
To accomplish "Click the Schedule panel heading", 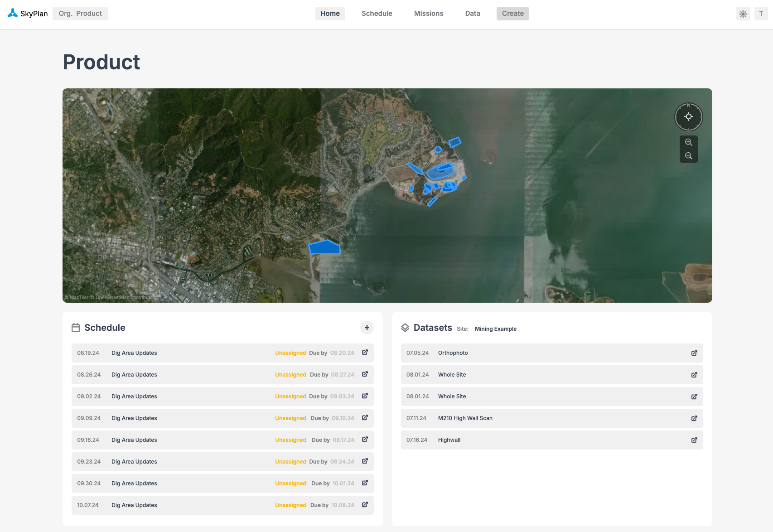I will 105,328.
